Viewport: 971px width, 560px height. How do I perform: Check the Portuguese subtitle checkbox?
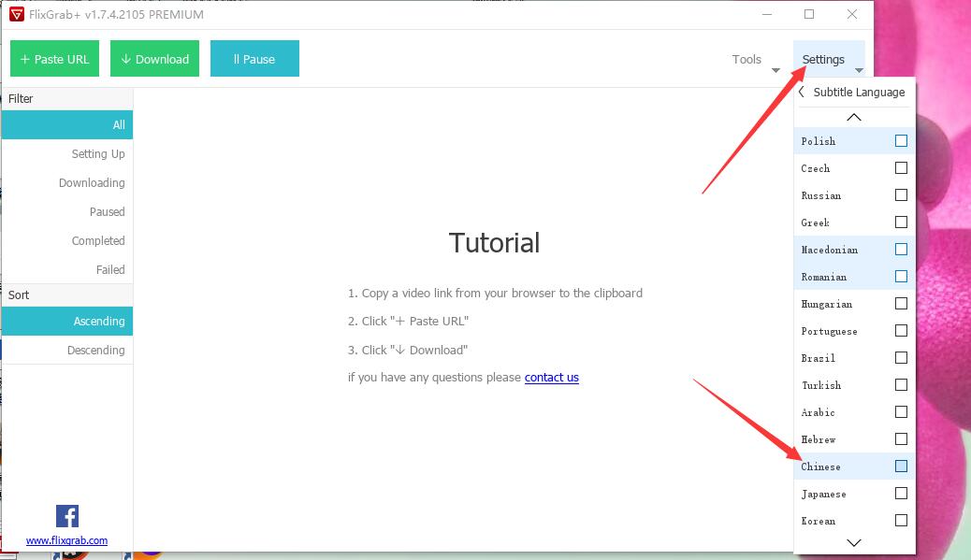pos(901,330)
